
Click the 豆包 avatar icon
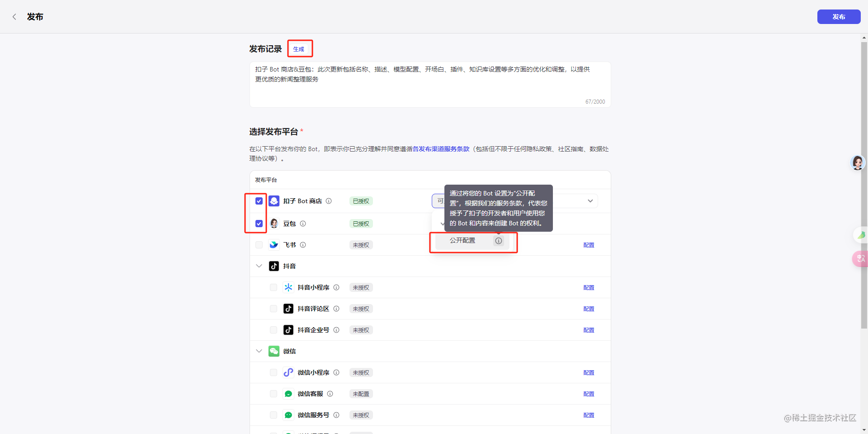pyautogui.click(x=274, y=224)
